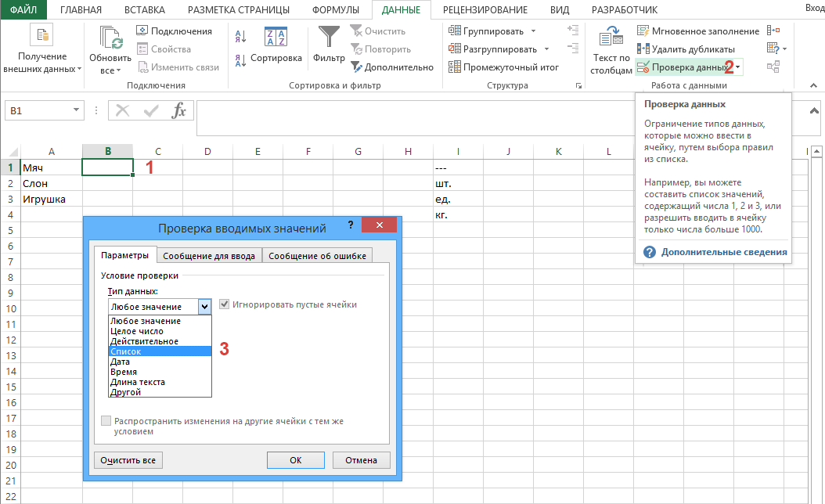The height and width of the screenshot is (504, 825).
Task: Click Ungroup (Разгруппировать) icon
Action: coord(455,49)
